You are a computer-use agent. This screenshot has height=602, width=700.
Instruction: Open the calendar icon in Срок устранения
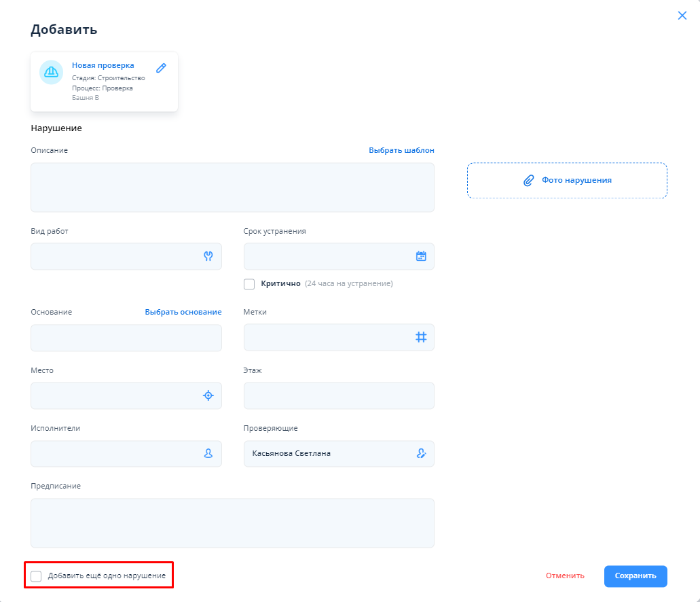[x=421, y=256]
